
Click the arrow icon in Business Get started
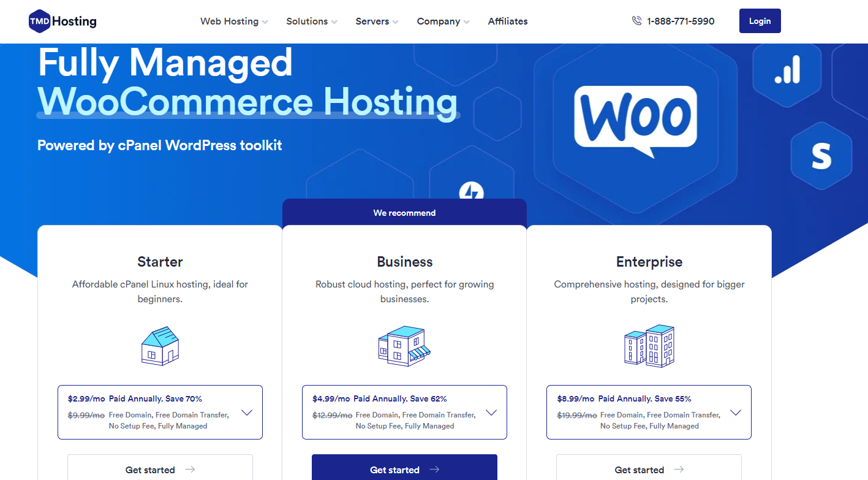(434, 470)
